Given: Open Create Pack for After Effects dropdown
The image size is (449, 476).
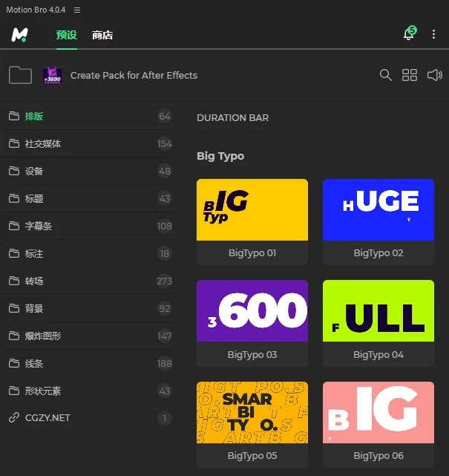Looking at the screenshot, I should coord(134,75).
